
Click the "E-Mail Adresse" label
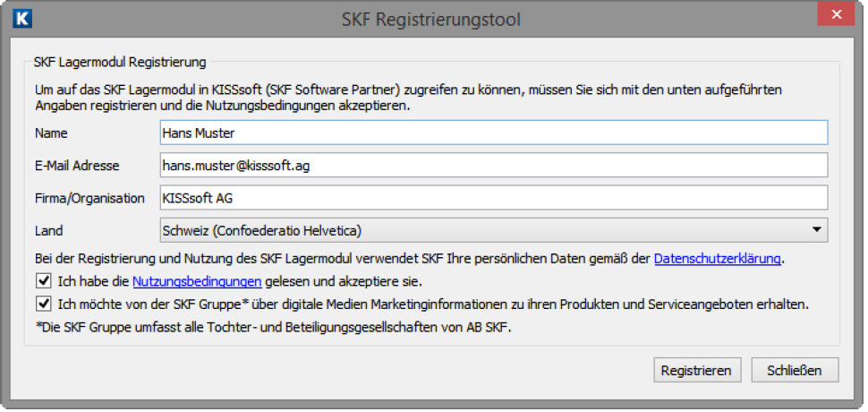point(77,165)
